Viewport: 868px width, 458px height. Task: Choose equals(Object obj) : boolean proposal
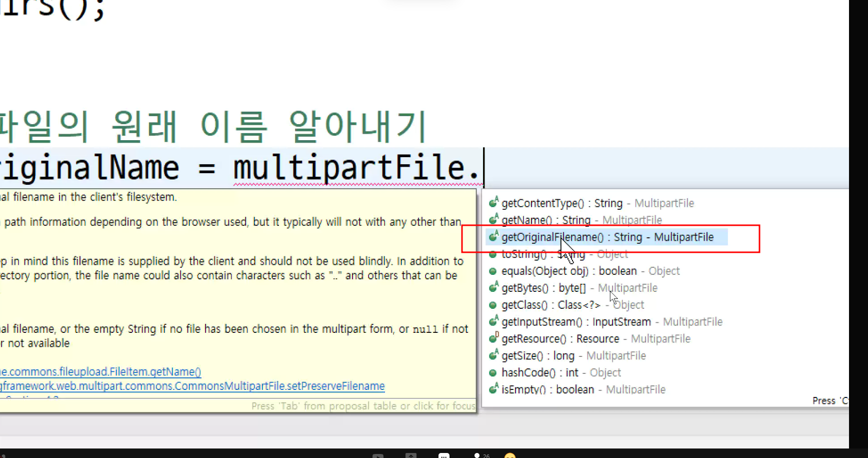click(x=584, y=271)
